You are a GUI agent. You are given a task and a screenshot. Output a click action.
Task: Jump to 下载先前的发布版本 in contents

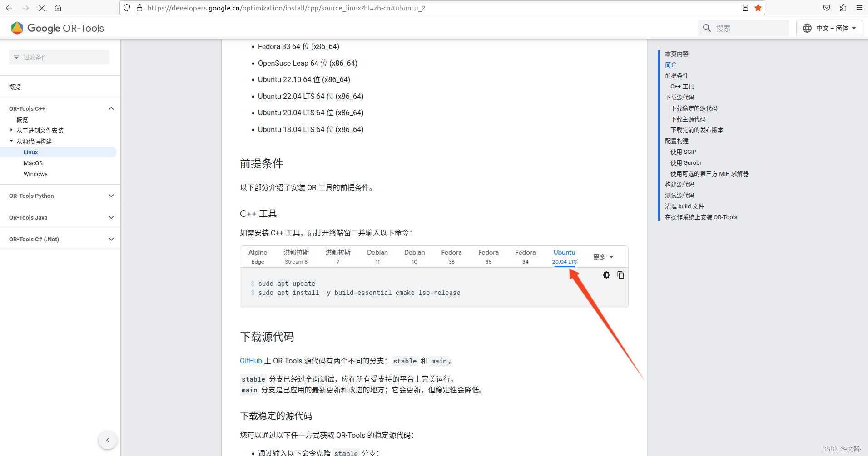click(697, 130)
